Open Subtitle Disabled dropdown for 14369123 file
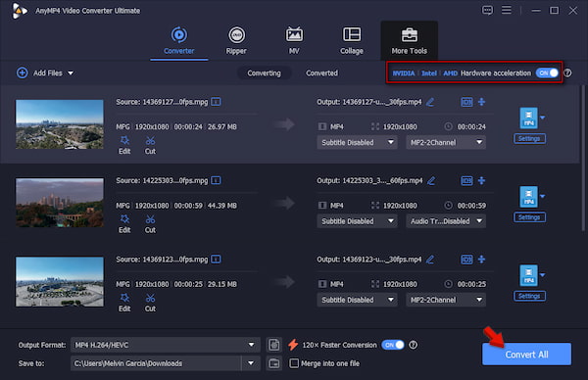The height and width of the screenshot is (380, 588). tap(357, 300)
